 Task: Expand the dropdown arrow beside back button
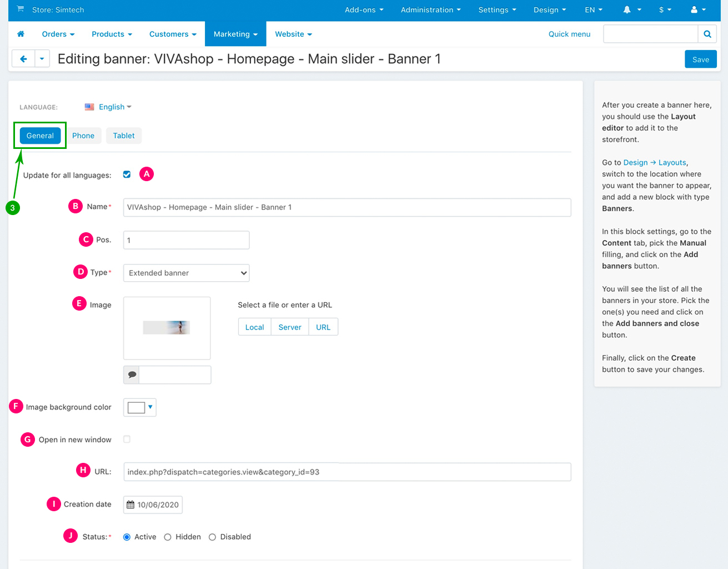click(x=42, y=59)
